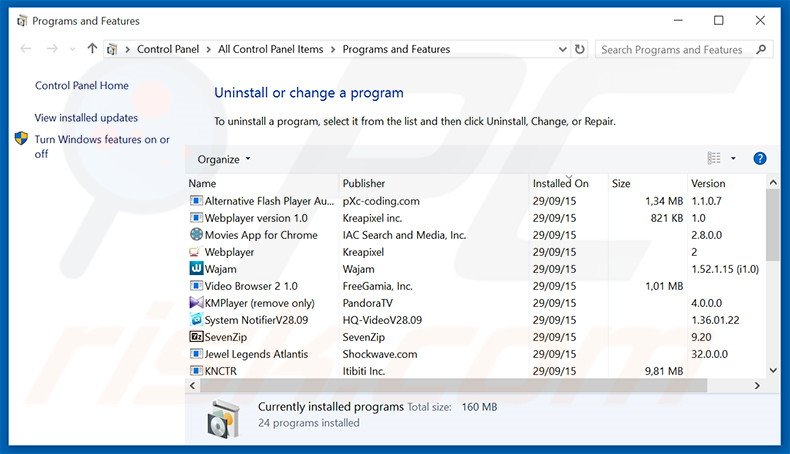Select the Kreapixel Webplayer version 2 icon
The image size is (790, 454).
click(195, 252)
